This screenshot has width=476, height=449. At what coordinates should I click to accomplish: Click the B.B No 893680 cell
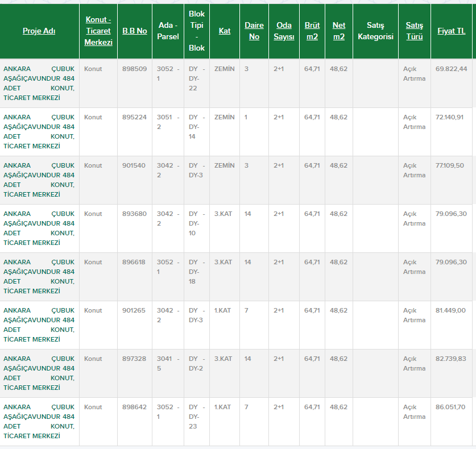coord(134,214)
